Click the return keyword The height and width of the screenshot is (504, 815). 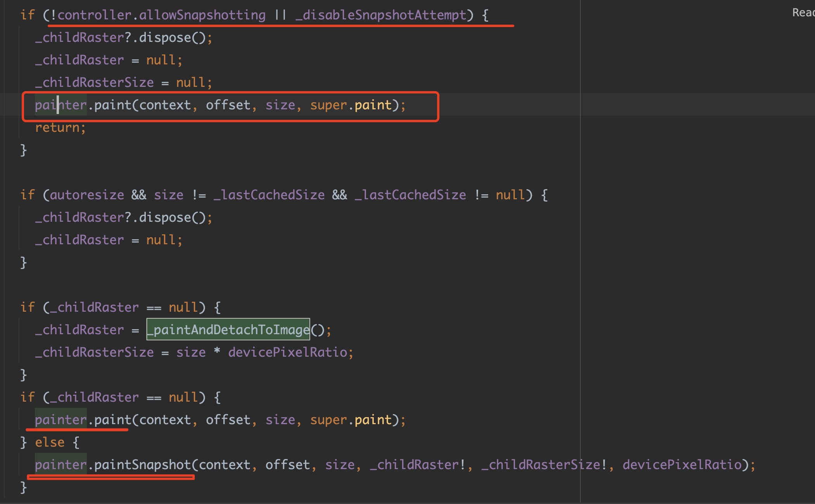(57, 128)
